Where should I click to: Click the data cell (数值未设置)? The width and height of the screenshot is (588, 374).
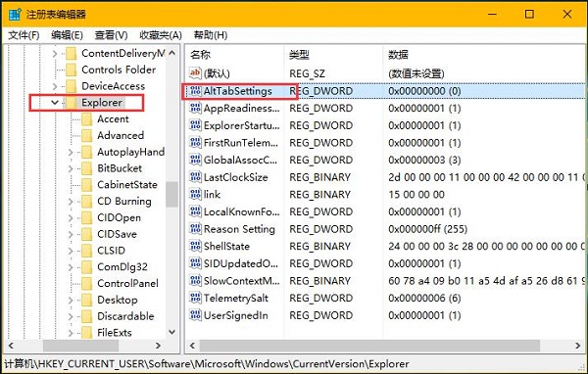[416, 73]
